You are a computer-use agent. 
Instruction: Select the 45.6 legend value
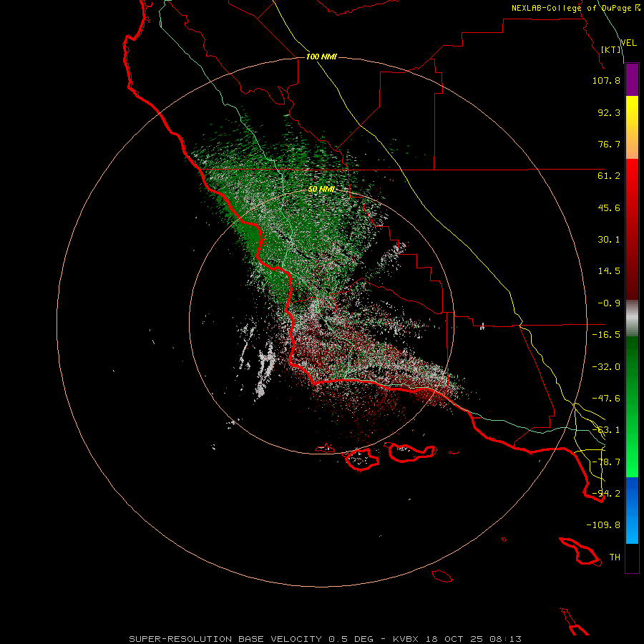click(609, 208)
